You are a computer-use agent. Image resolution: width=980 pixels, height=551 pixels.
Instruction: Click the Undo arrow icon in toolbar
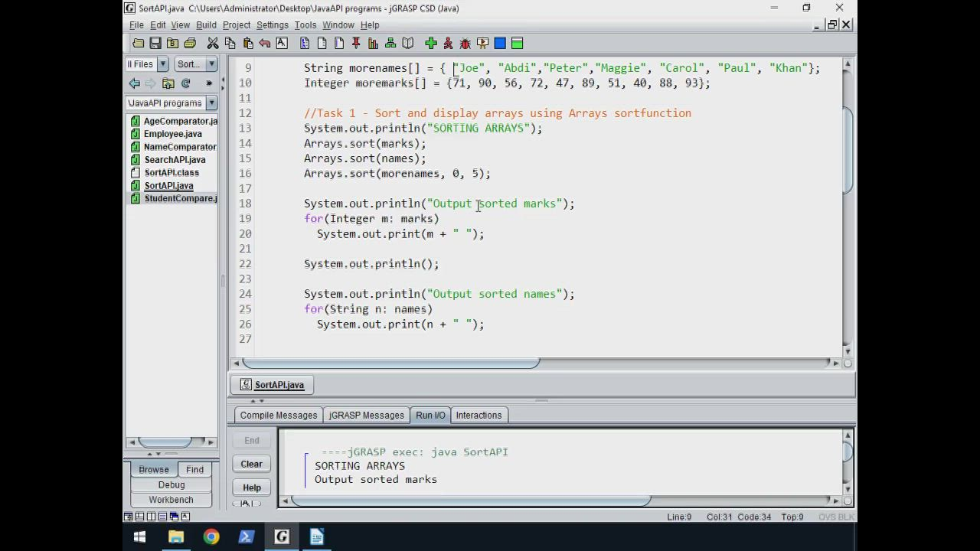coord(265,44)
